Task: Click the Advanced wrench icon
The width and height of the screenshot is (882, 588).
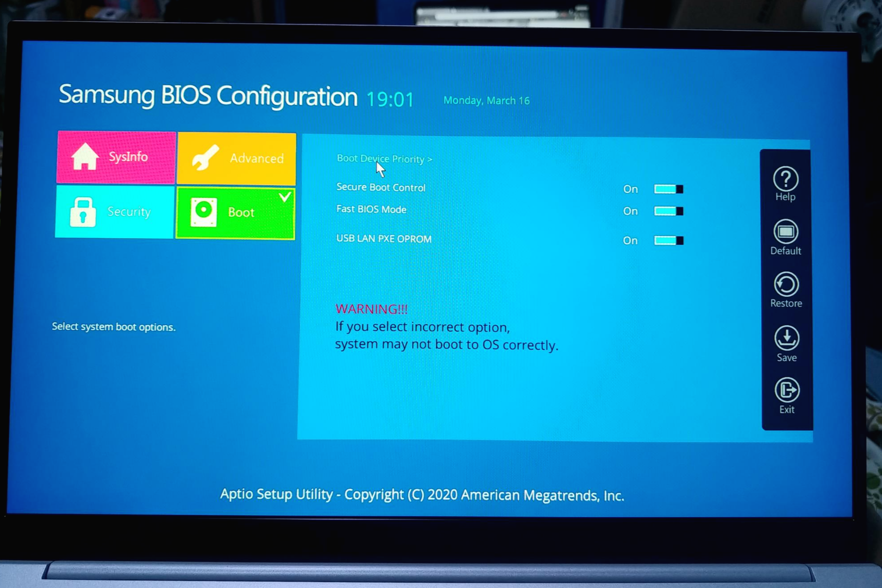Action: click(x=205, y=157)
